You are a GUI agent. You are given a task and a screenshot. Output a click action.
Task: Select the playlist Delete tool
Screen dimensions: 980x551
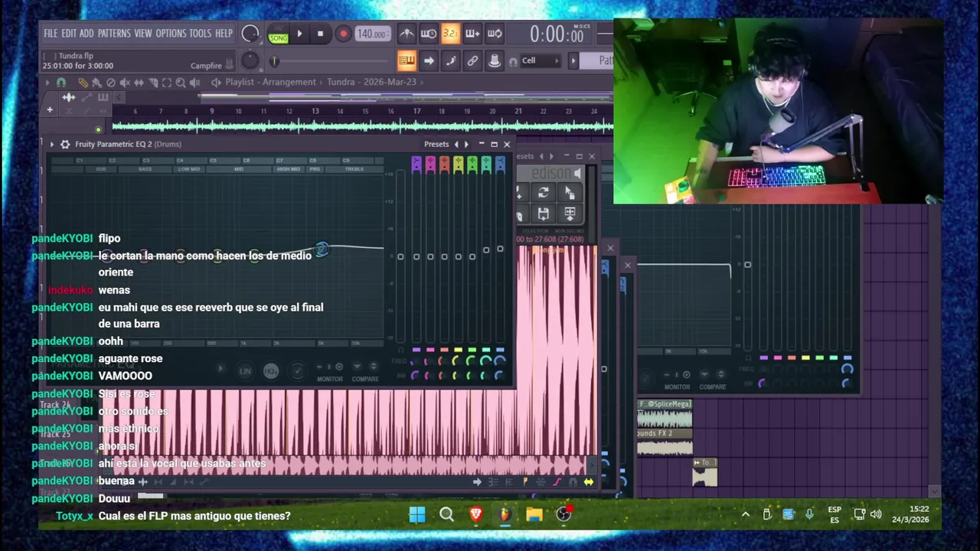[x=111, y=83]
